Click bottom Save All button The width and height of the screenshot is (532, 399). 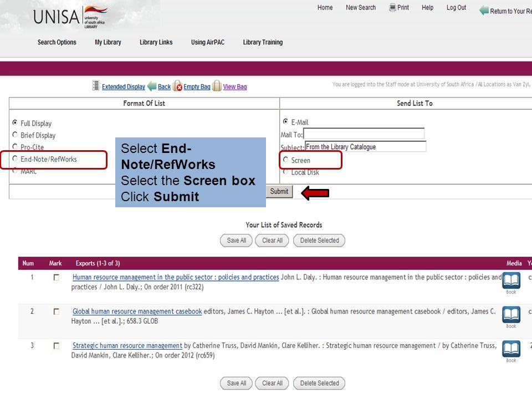pos(236,383)
